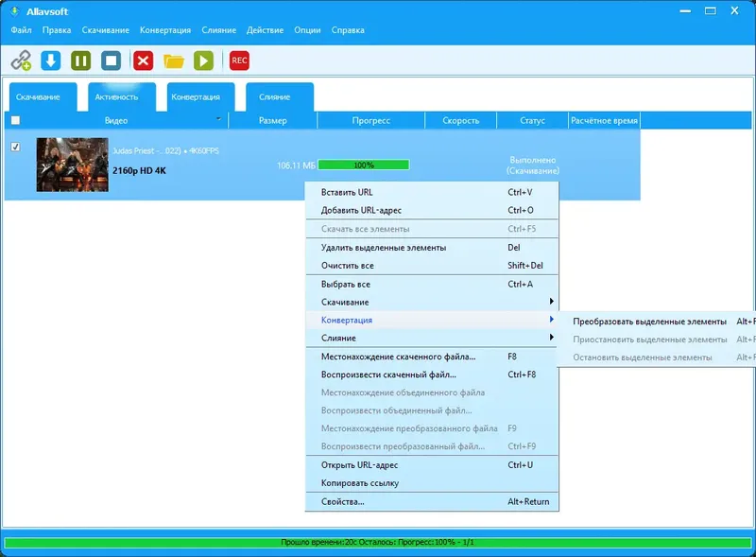Click the blue Download arrow icon

click(50, 59)
